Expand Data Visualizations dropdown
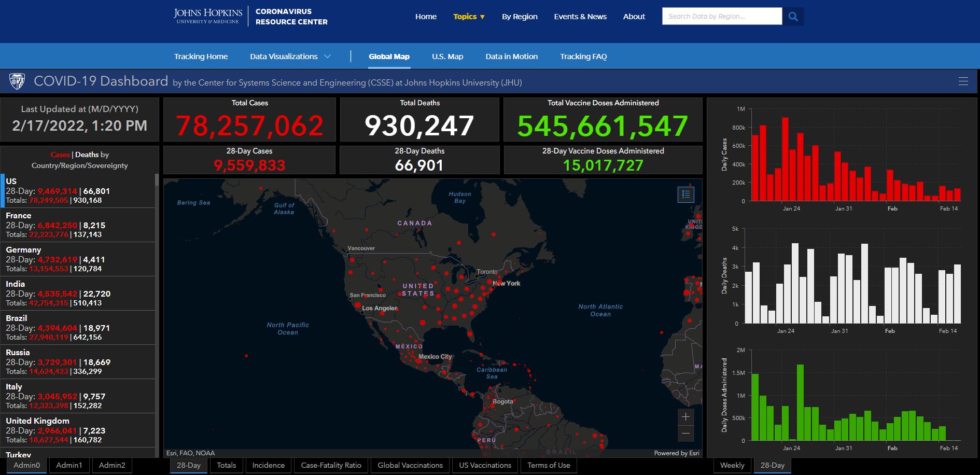 click(x=290, y=57)
